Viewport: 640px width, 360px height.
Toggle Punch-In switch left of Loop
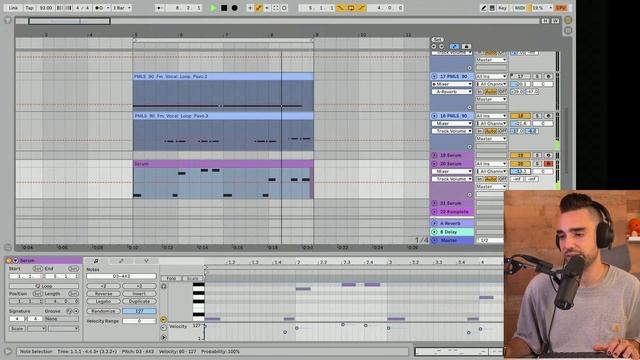pyautogui.click(x=340, y=8)
